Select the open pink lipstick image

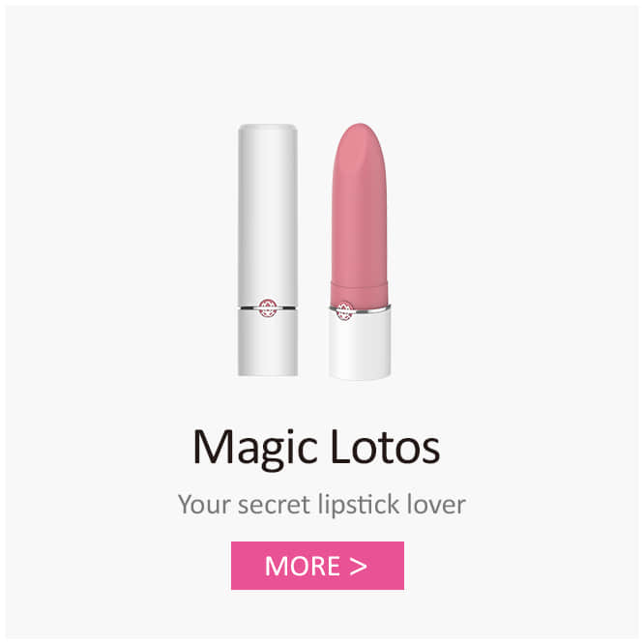coord(360,251)
